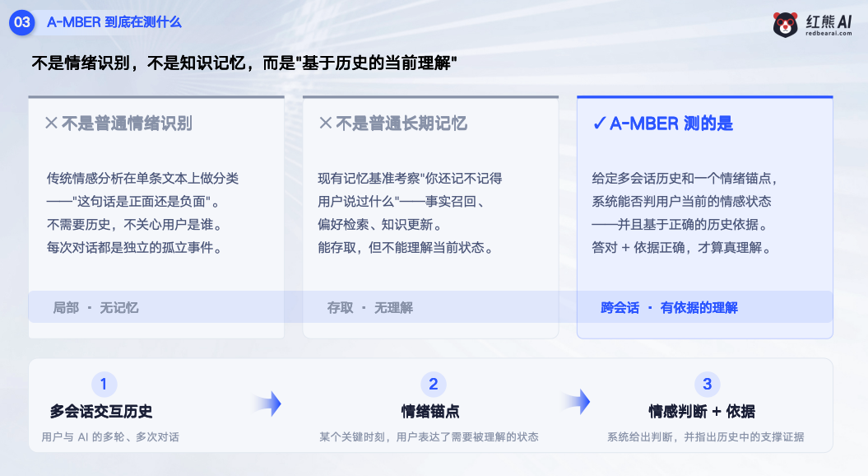The width and height of the screenshot is (868, 476).
Task: Click the arrow between 多会话交互历史 and 情绪锚点
Action: 268,404
